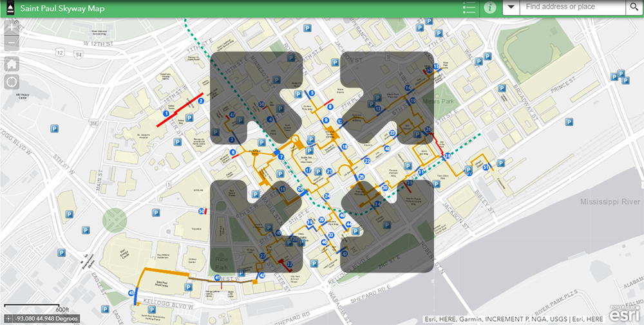Select skyway marker number 7

[281, 157]
